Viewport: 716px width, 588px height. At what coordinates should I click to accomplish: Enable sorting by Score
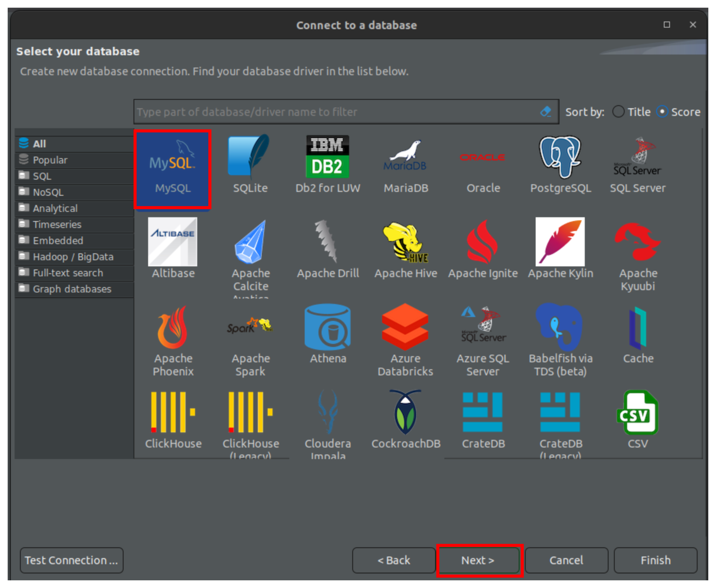point(663,112)
